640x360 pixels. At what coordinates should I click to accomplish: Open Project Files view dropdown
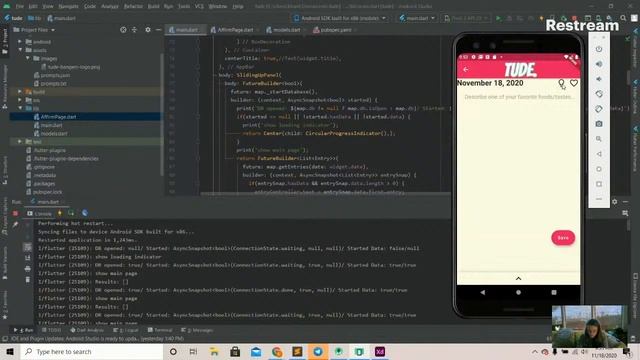pyautogui.click(x=34, y=30)
